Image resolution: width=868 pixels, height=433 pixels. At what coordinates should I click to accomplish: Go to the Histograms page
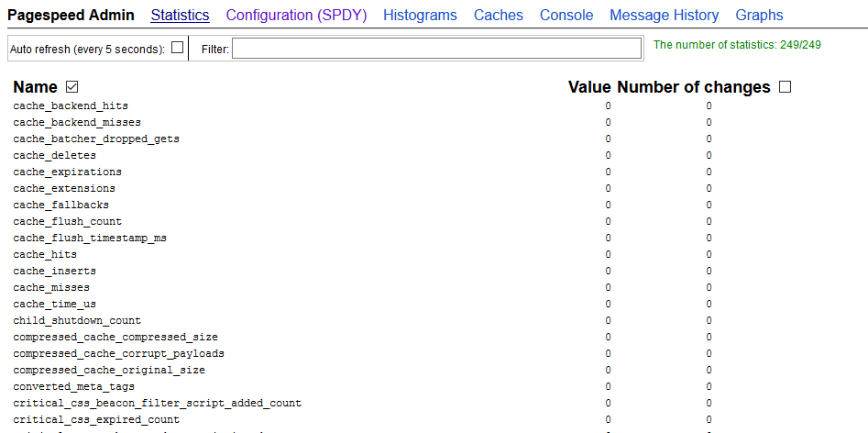point(420,16)
